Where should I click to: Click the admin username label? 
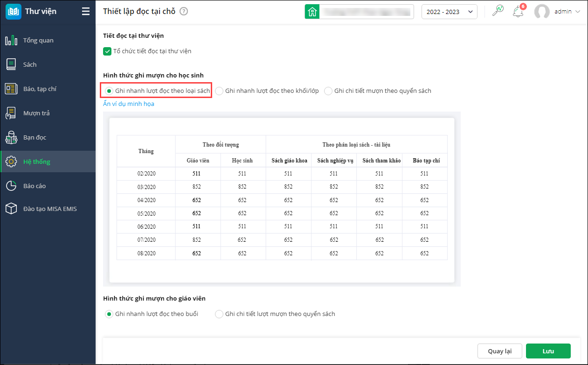[563, 12]
